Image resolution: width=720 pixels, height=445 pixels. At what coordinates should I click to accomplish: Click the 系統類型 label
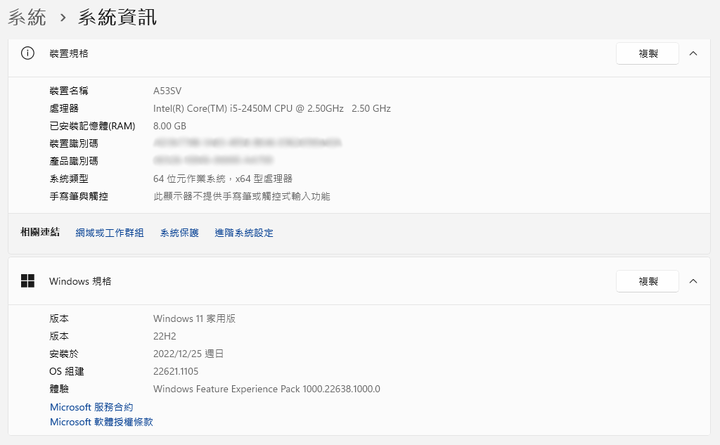pyautogui.click(x=69, y=179)
